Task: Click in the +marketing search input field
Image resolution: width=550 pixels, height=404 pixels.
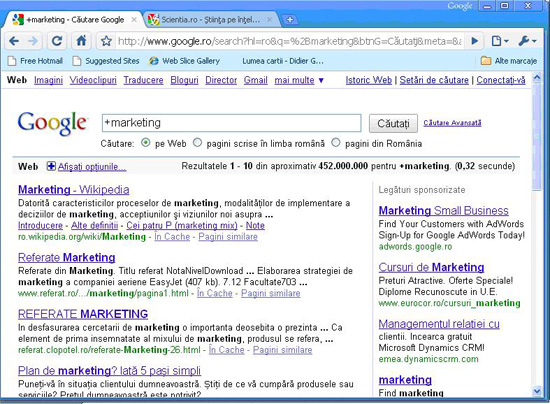Action: (x=232, y=123)
